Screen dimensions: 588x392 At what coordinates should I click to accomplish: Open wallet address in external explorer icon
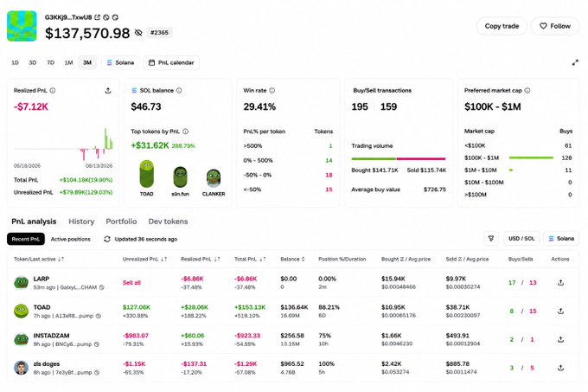point(98,17)
